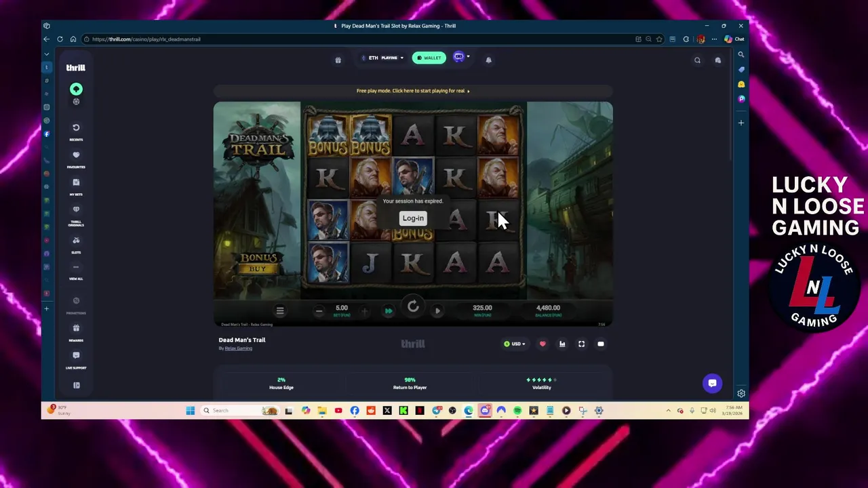The image size is (868, 488).
Task: Toggle the fast-forward turbo spin
Action: coord(389,311)
